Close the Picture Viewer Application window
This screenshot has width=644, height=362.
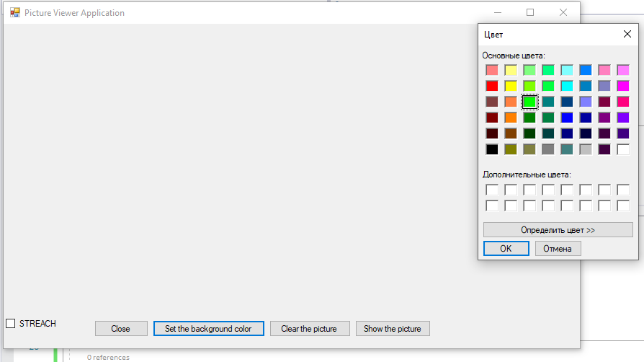pos(563,13)
